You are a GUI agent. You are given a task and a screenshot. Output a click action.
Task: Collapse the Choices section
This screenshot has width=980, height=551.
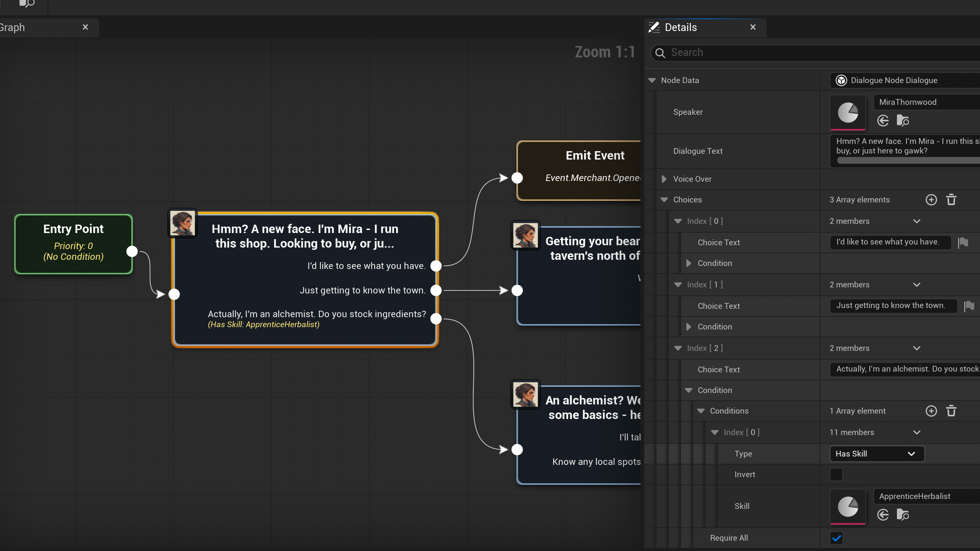[x=665, y=199]
